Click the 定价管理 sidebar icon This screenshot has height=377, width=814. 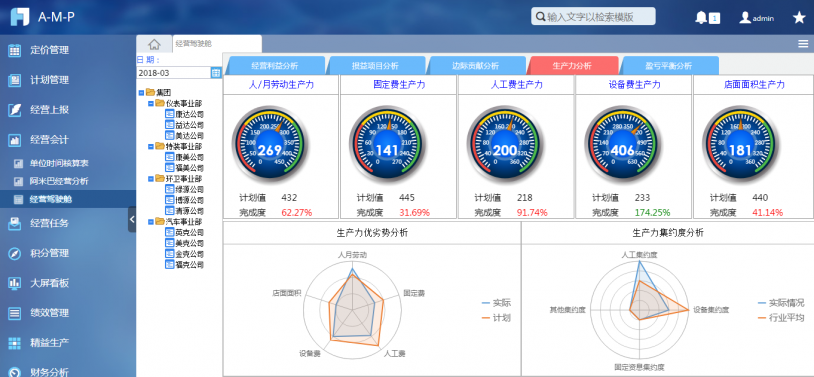pyautogui.click(x=15, y=50)
